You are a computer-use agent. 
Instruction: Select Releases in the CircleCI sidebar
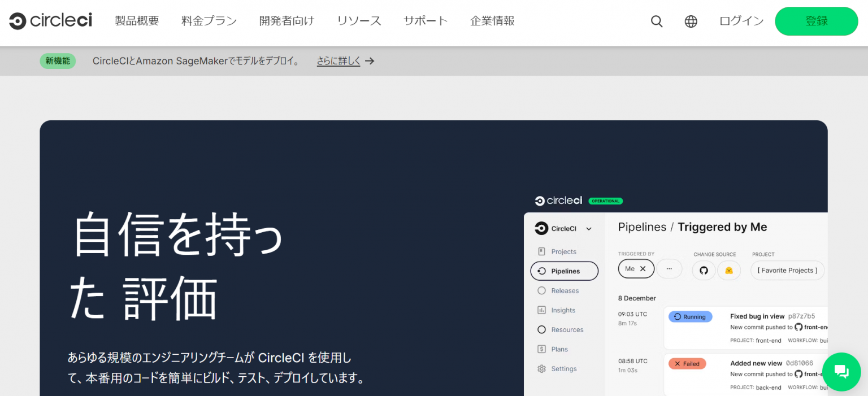(563, 290)
